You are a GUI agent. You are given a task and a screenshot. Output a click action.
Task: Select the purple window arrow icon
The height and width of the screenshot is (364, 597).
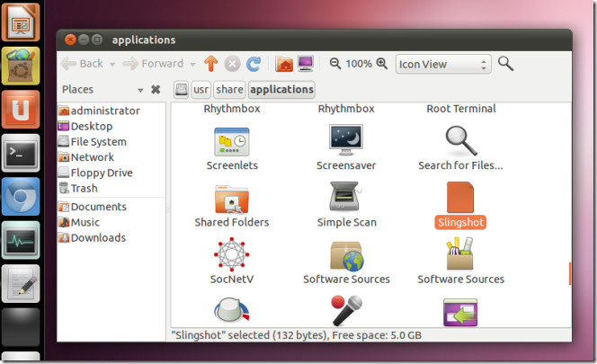tap(460, 312)
